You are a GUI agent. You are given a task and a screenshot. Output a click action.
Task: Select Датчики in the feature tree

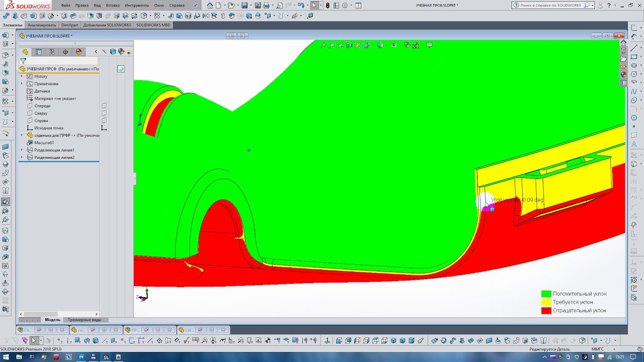coord(42,91)
